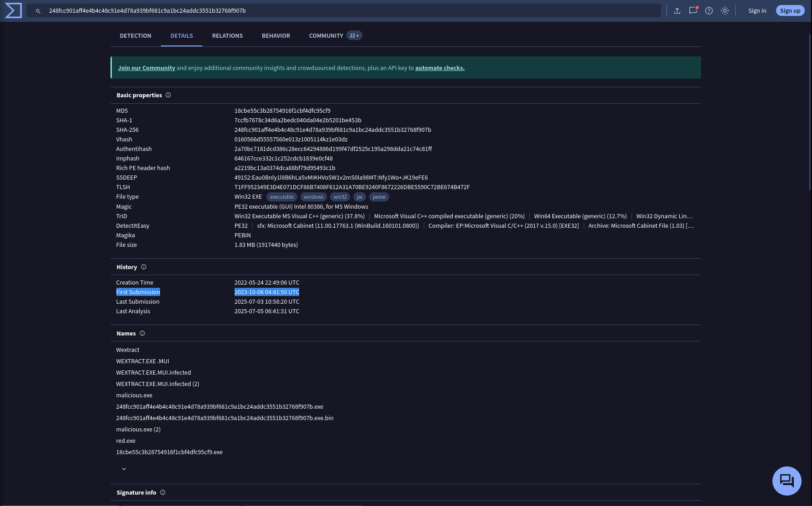Toggle the light/dark theme icon
812x506 pixels.
[x=725, y=10]
